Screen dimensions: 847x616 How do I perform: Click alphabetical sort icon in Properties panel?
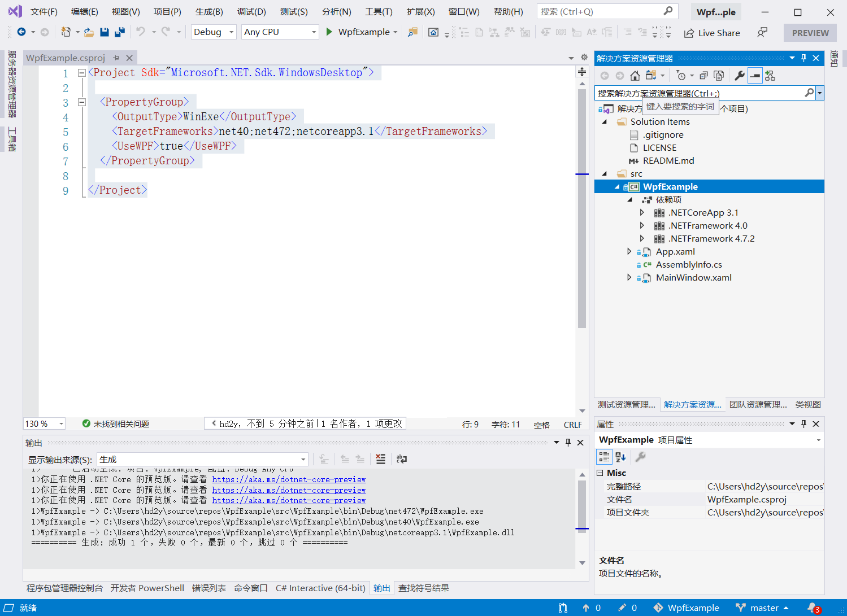620,457
